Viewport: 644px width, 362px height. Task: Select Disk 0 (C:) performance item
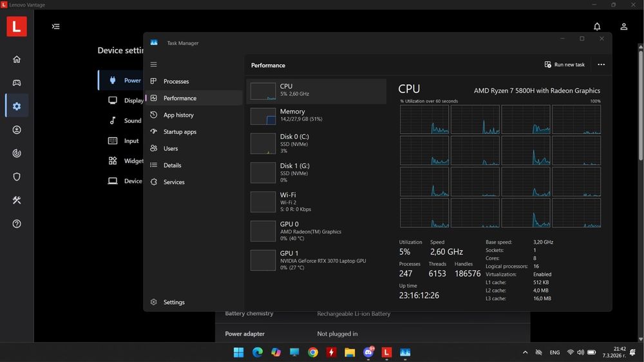point(316,144)
